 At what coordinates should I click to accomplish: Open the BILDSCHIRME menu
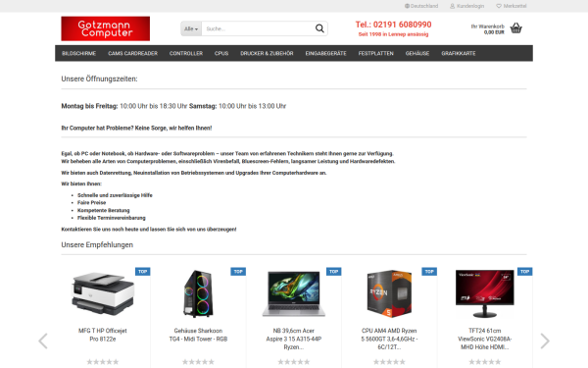click(78, 53)
